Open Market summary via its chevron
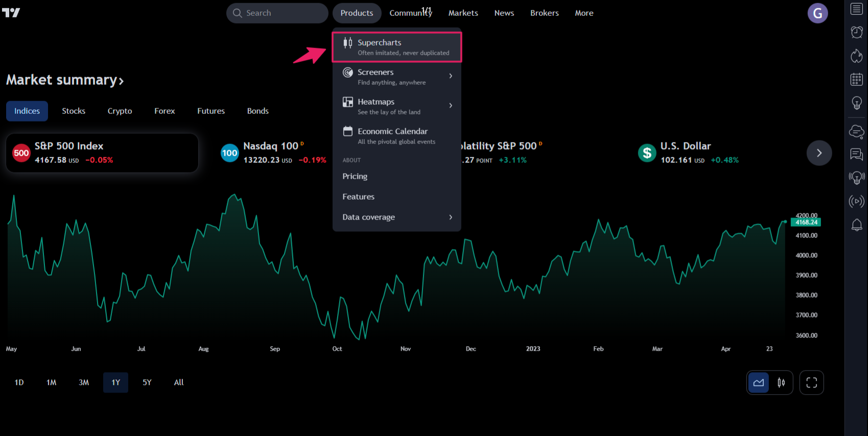 click(121, 81)
